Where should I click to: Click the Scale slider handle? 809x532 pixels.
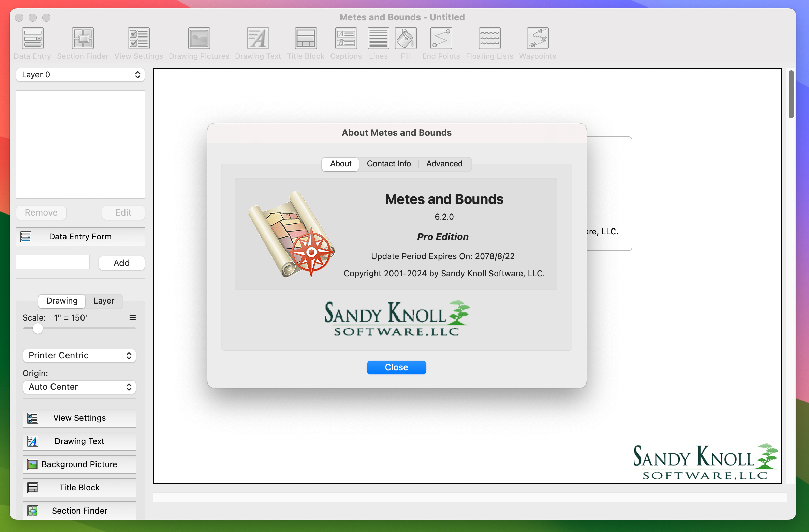pos(38,328)
